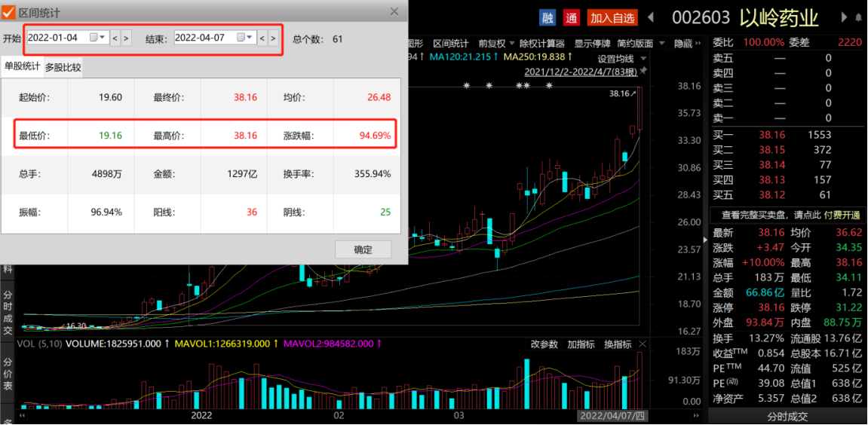
Task: Toggle 显示停牌 option
Action: tap(592, 43)
